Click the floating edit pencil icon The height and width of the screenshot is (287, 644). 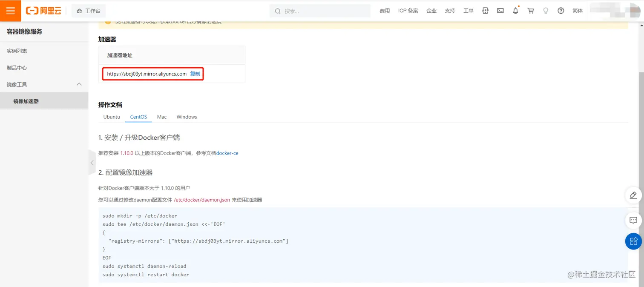click(x=633, y=195)
